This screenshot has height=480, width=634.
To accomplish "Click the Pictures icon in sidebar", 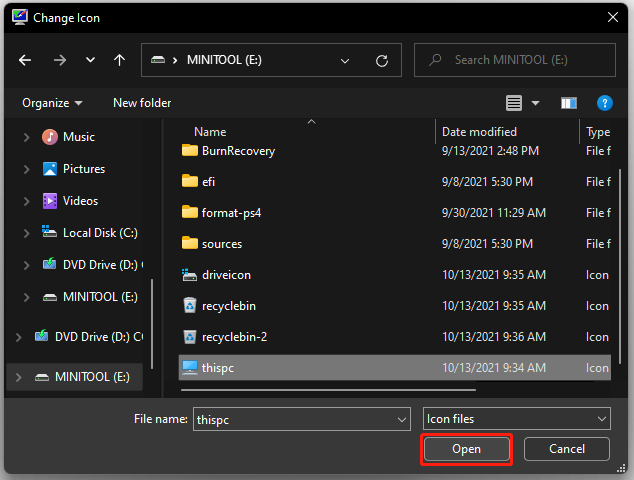I will point(50,169).
